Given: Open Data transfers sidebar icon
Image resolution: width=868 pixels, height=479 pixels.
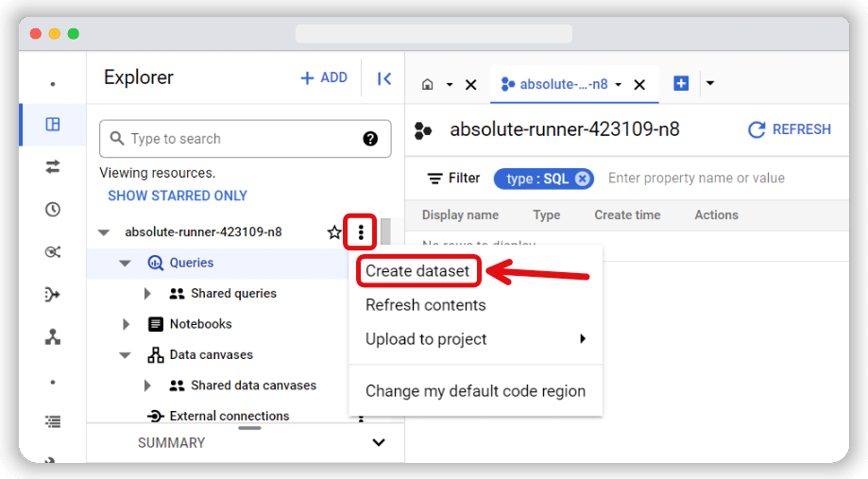Looking at the screenshot, I should tap(53, 166).
